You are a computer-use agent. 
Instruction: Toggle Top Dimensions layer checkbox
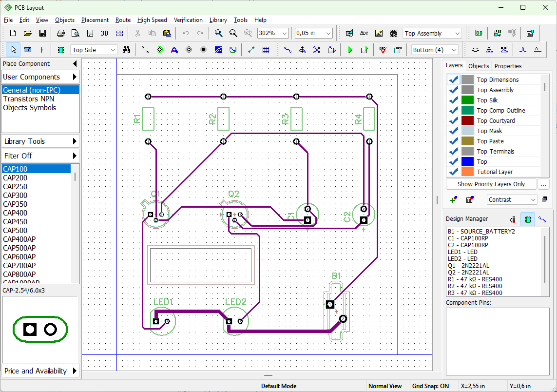pos(453,79)
